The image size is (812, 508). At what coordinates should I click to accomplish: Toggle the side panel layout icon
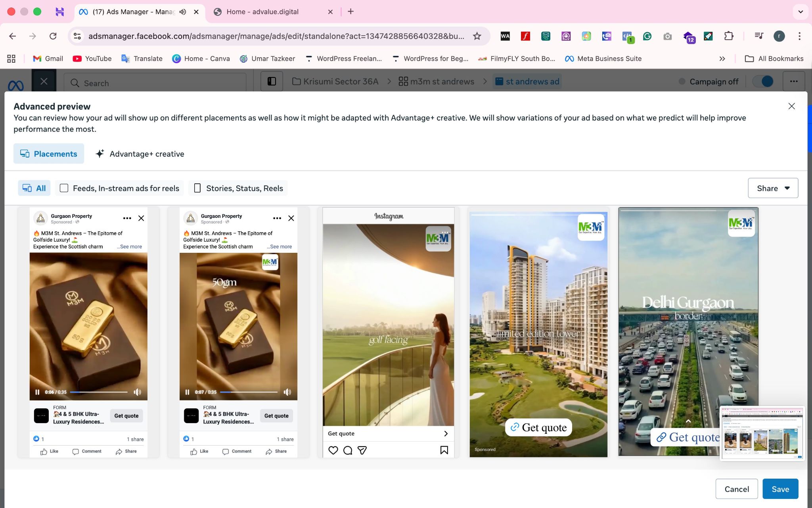click(x=272, y=81)
